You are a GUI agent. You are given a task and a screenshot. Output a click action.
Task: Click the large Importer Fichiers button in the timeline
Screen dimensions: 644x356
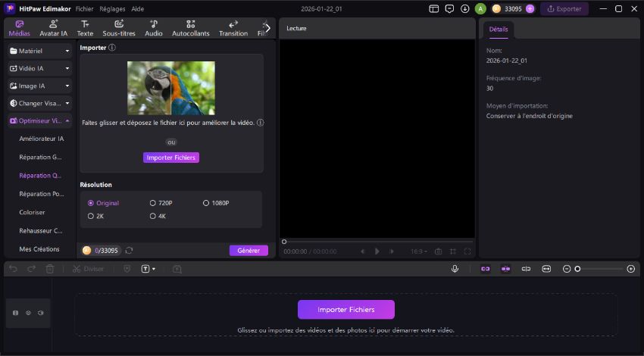coord(346,310)
